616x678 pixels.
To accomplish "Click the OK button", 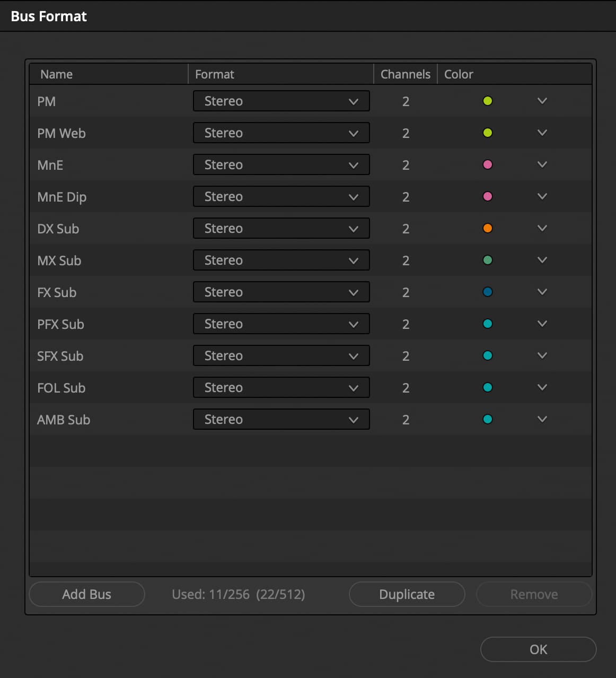I will pyautogui.click(x=538, y=649).
